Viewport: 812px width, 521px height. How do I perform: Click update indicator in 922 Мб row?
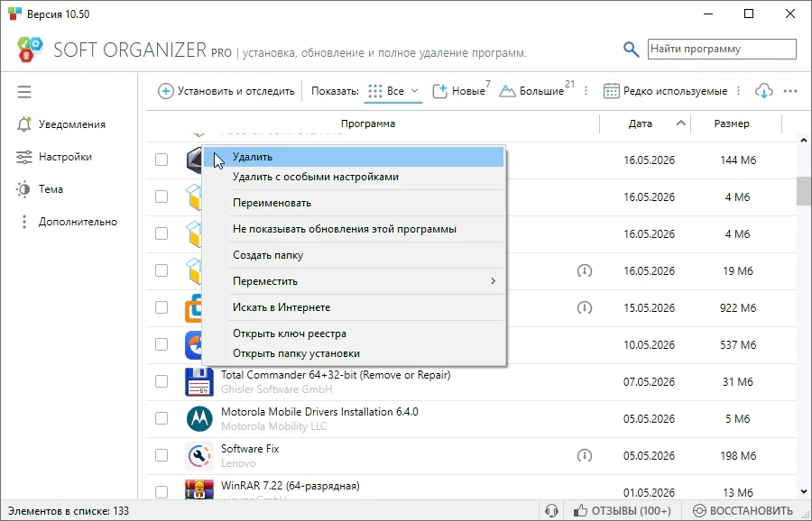(584, 308)
